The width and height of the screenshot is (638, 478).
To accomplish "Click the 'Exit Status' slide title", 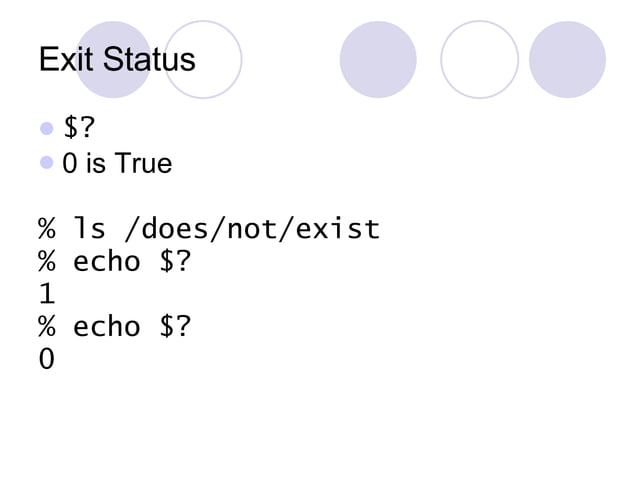I will 117,59.
